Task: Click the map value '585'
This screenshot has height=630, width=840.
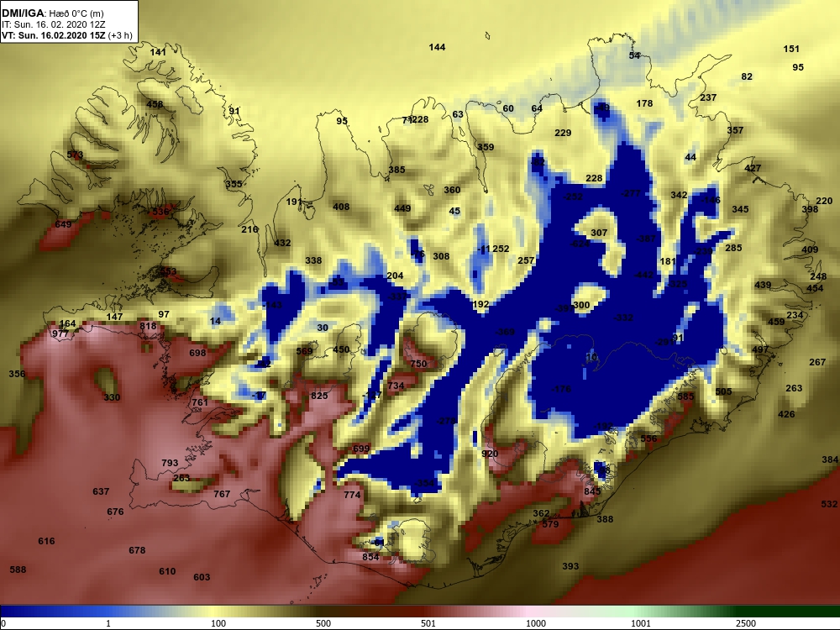Action: tap(685, 396)
